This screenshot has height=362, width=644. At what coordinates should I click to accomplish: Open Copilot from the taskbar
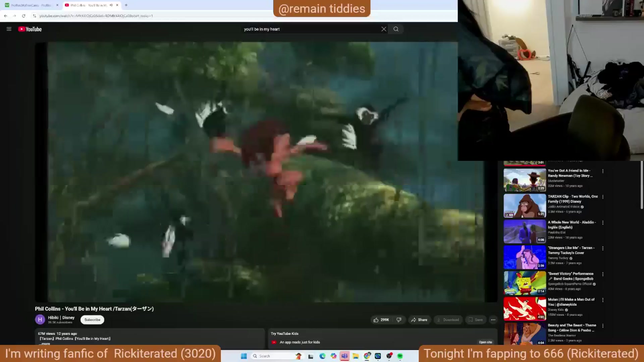point(333,356)
